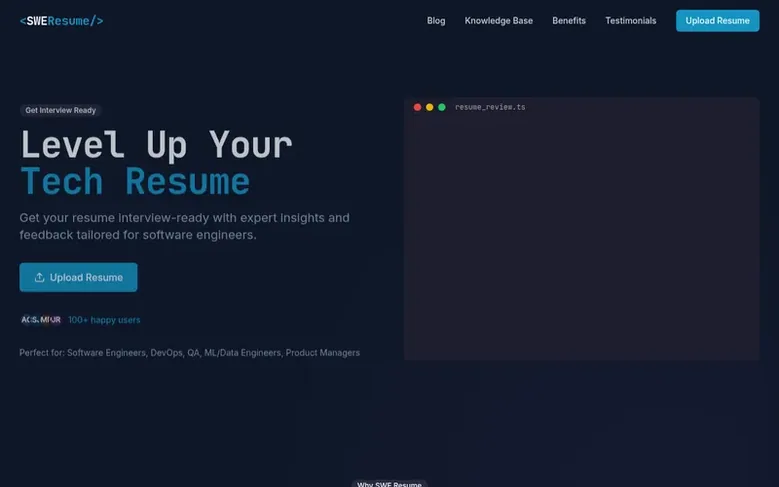This screenshot has height=487, width=779.
Task: Open the Blog page
Action: [x=436, y=21]
